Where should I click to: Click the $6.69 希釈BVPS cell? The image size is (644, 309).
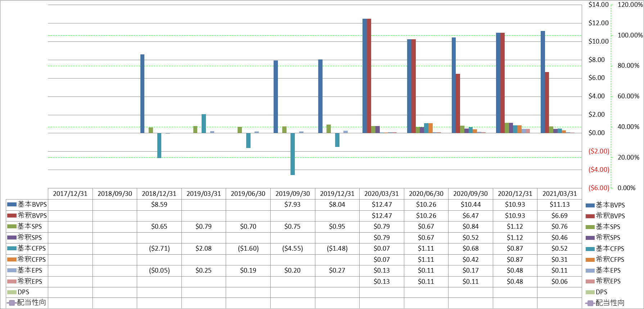(560, 215)
